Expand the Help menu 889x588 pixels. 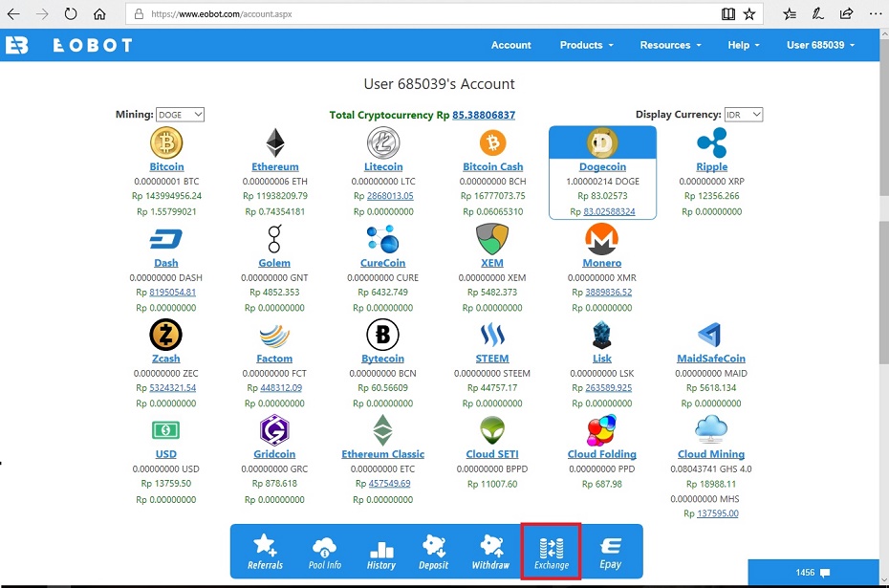[744, 45]
